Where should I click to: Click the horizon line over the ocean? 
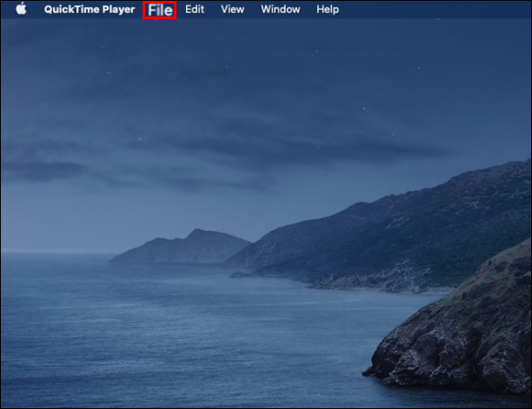pos(56,251)
